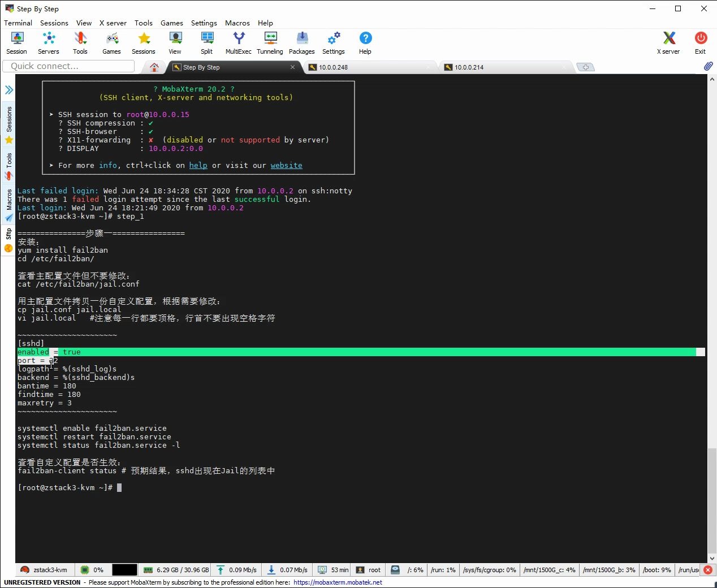The height and width of the screenshot is (588, 717).
Task: Click the 'yum install fail2ban' line
Action: 63,250
